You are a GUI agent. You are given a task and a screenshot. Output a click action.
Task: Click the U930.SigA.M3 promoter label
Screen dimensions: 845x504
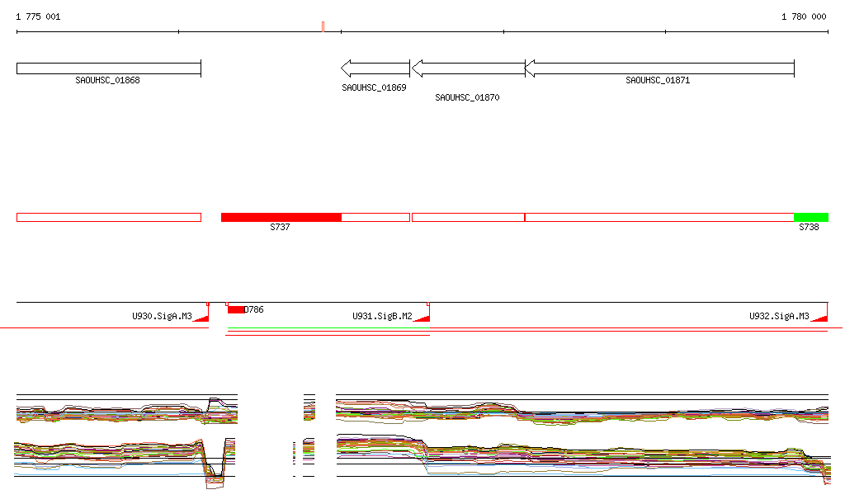163,316
